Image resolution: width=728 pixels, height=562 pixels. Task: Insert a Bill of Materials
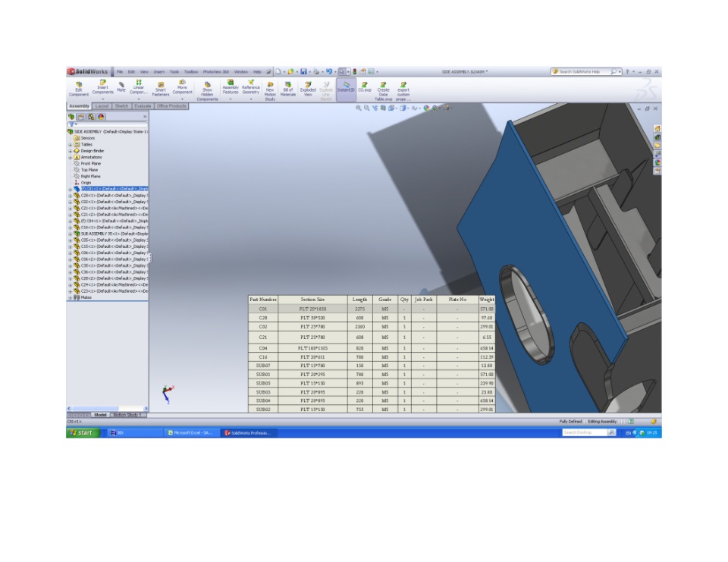click(288, 89)
